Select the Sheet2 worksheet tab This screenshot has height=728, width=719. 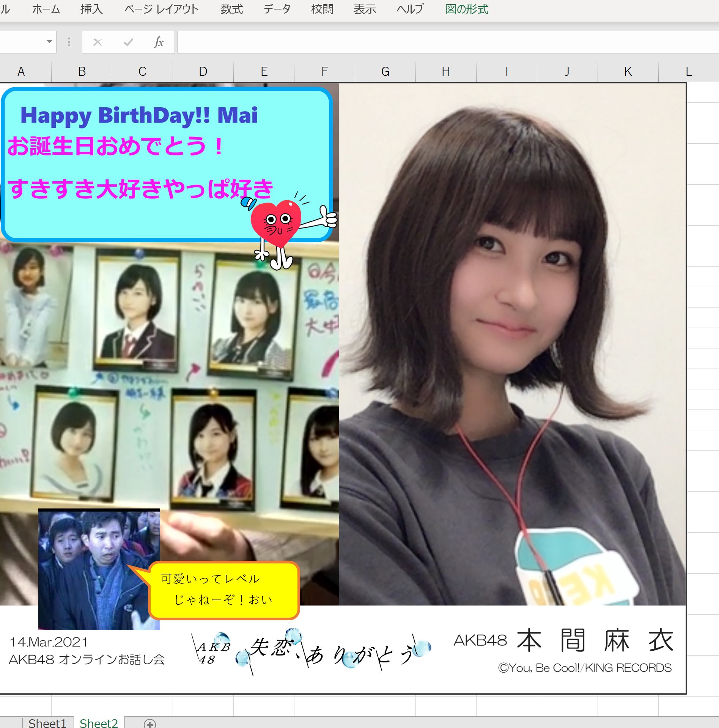(x=99, y=723)
